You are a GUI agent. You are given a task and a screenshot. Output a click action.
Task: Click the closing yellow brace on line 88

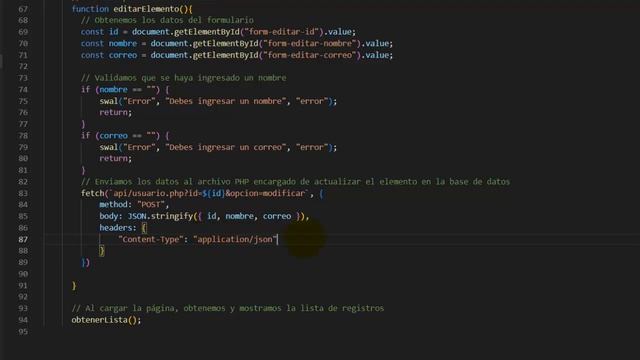click(102, 251)
